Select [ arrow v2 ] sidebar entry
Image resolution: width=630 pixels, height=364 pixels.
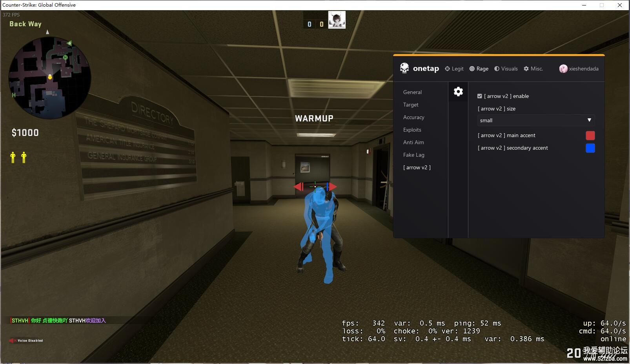coord(417,167)
